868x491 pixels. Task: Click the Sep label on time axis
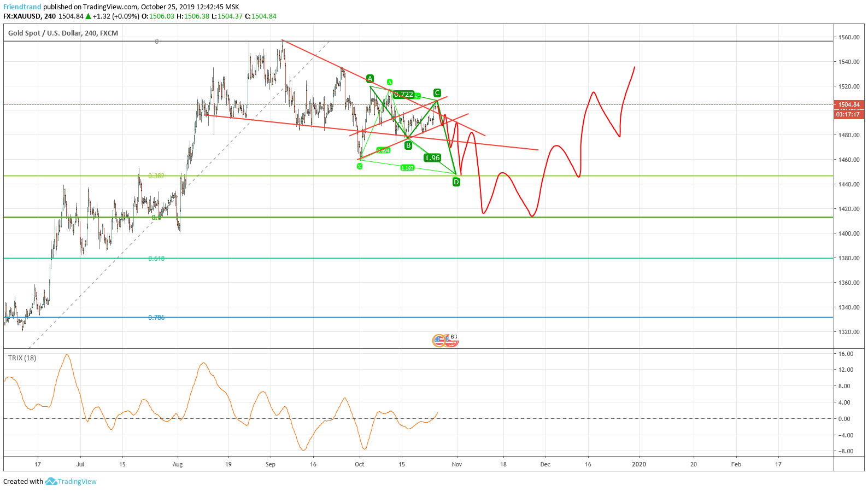271,464
